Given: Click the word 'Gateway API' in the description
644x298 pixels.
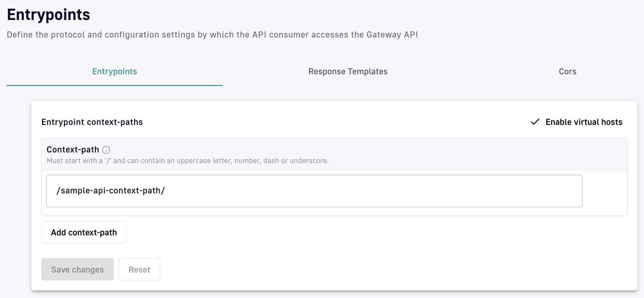Looking at the screenshot, I should coord(392,35).
